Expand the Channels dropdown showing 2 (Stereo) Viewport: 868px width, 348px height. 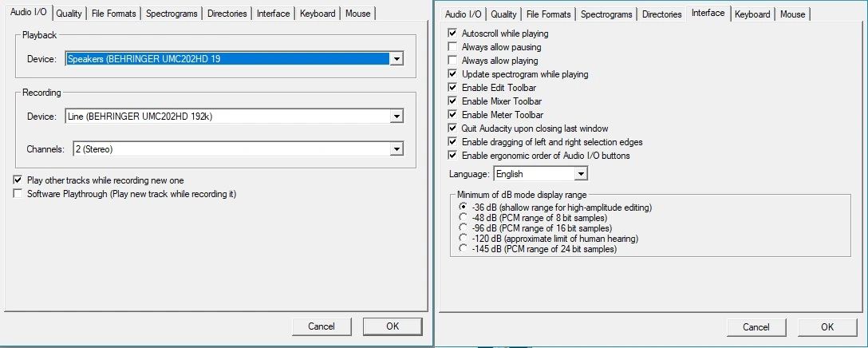click(x=397, y=149)
